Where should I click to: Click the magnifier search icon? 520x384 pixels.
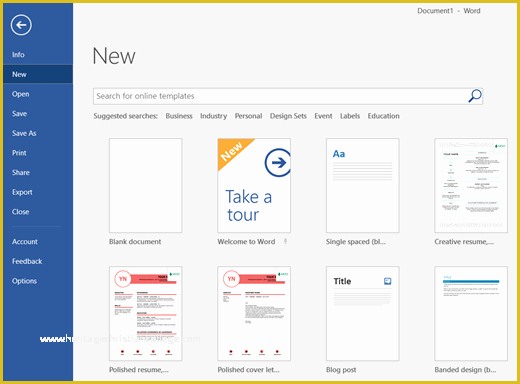click(475, 96)
